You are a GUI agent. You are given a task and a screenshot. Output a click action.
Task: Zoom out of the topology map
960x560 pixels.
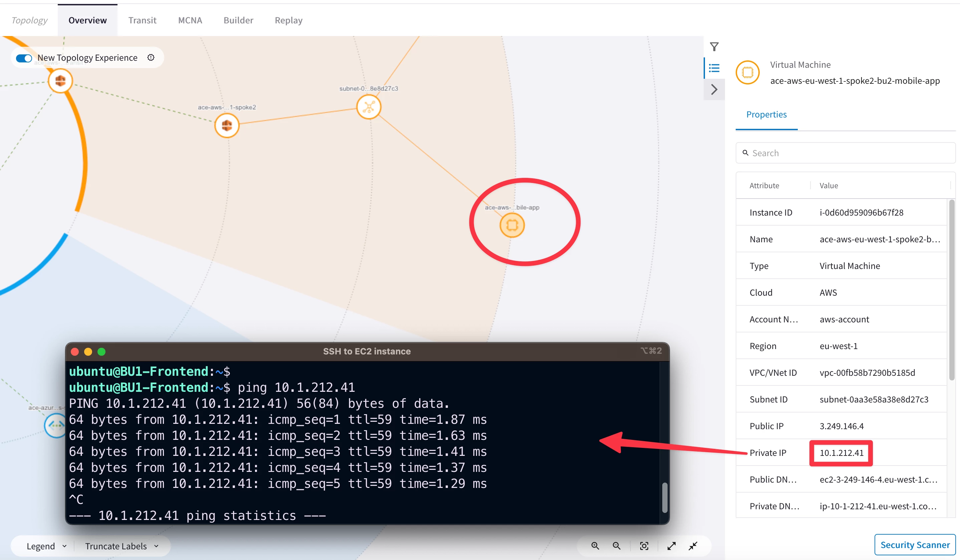point(617,546)
